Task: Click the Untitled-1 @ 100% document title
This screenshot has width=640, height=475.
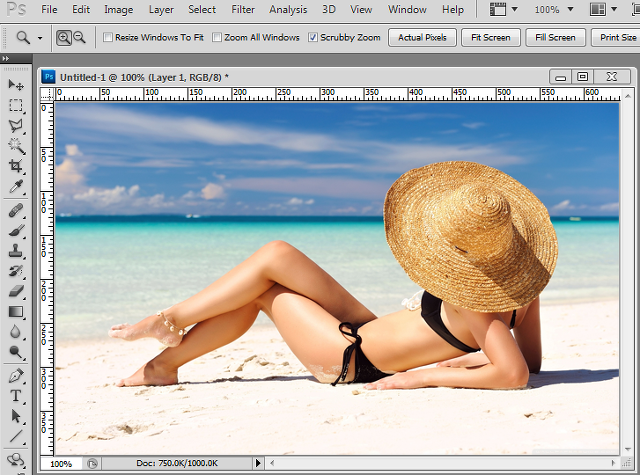Action: pos(144,77)
